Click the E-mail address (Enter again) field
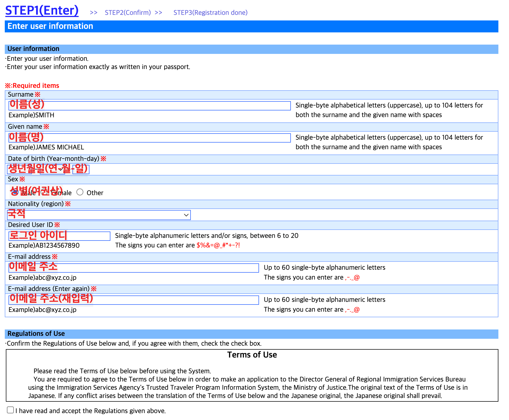 pyautogui.click(x=134, y=300)
